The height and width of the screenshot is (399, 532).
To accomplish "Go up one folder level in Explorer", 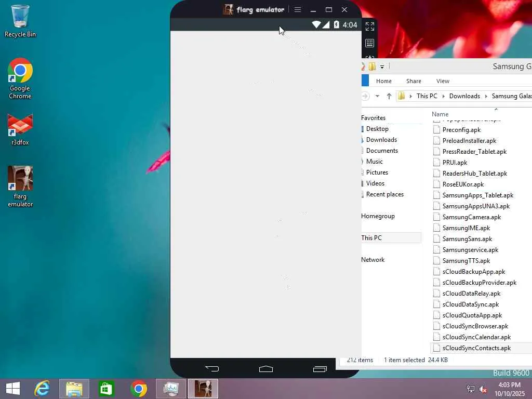I will pyautogui.click(x=389, y=96).
